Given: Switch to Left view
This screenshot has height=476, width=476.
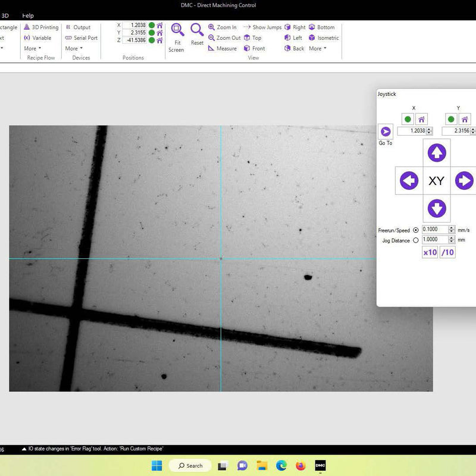Looking at the screenshot, I should coord(293,37).
